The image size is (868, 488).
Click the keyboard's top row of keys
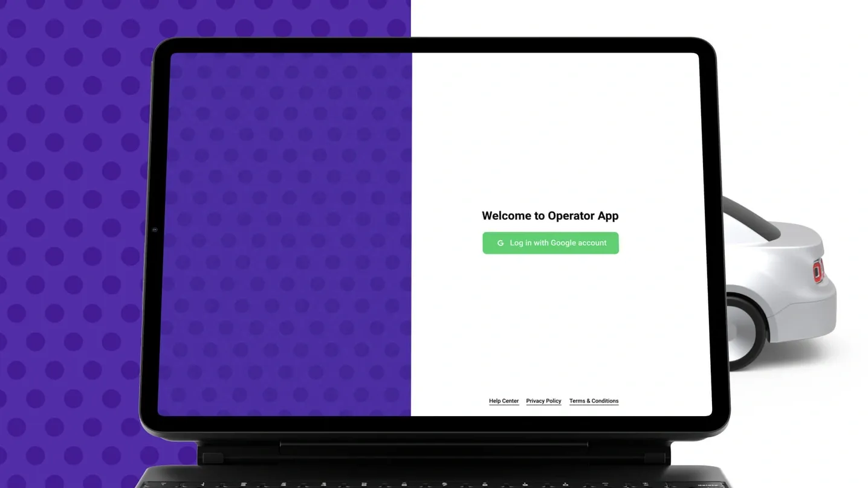coord(423,484)
